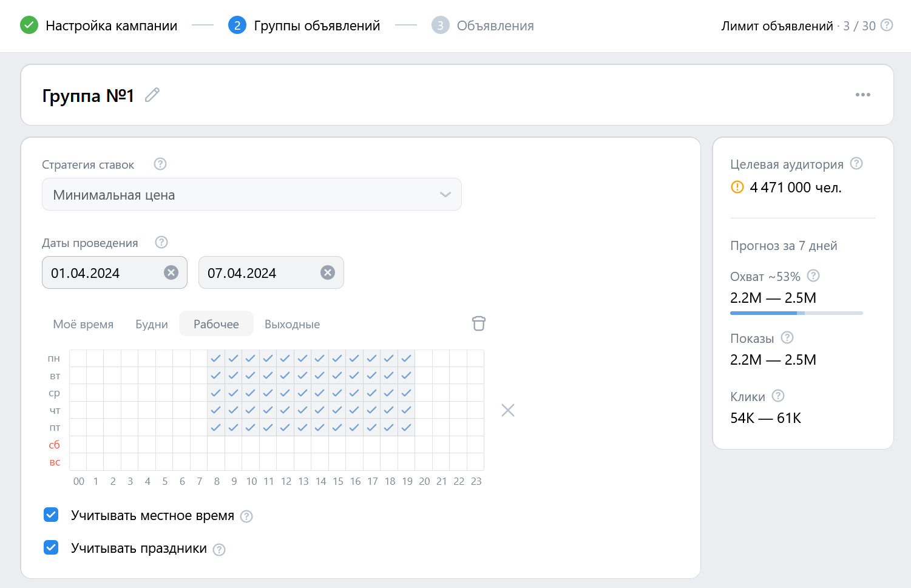Switch to the Будни schedule preset
This screenshot has width=911, height=588.
(x=152, y=325)
